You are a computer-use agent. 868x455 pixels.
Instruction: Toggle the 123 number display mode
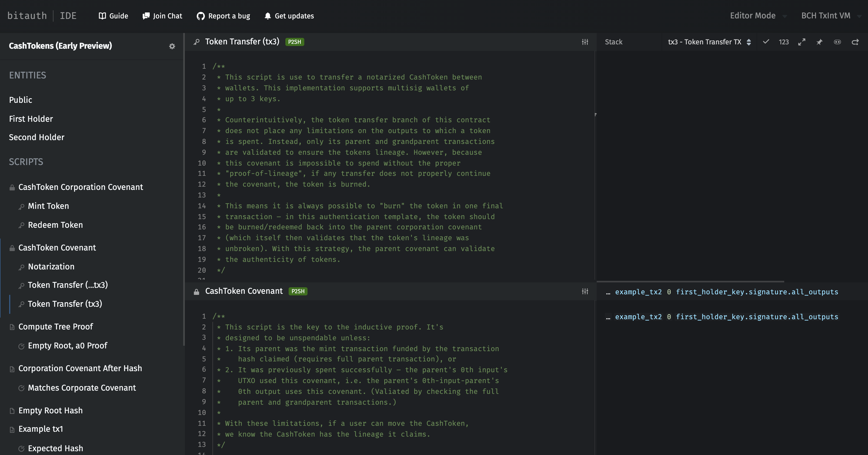click(x=783, y=42)
